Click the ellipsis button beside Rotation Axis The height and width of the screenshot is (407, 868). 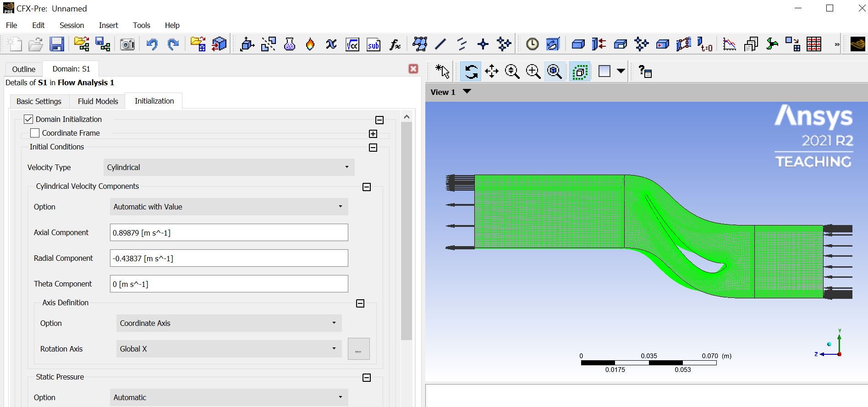[x=358, y=349]
